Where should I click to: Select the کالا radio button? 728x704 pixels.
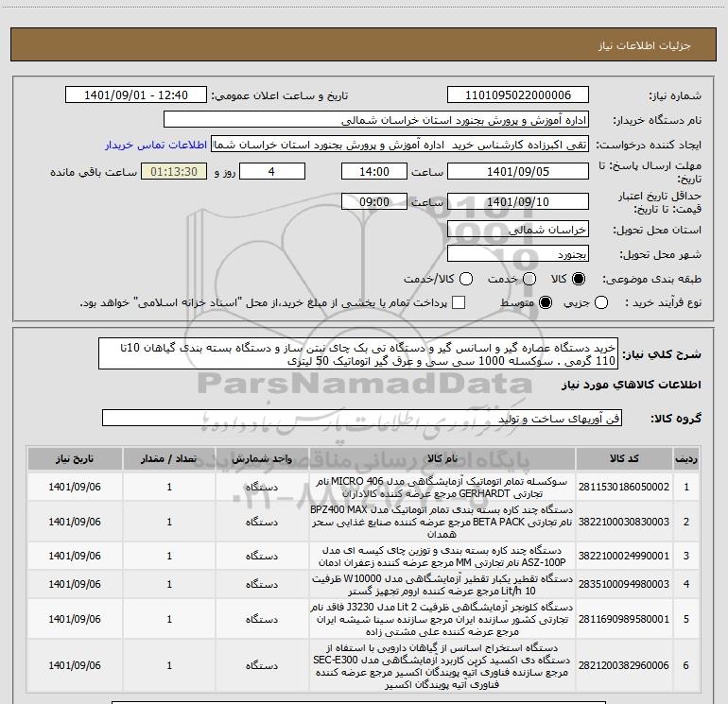click(x=579, y=279)
